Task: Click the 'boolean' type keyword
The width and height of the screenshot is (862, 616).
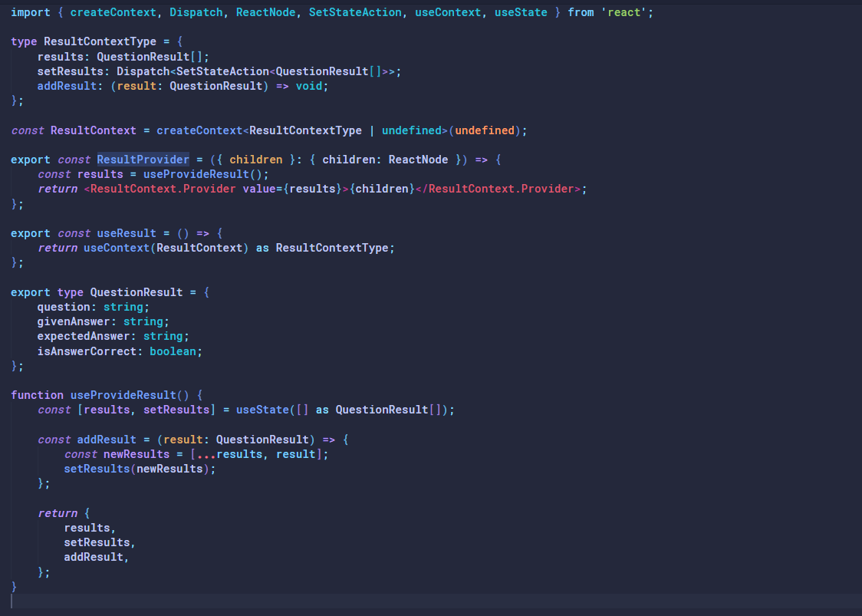Action: pyautogui.click(x=173, y=351)
